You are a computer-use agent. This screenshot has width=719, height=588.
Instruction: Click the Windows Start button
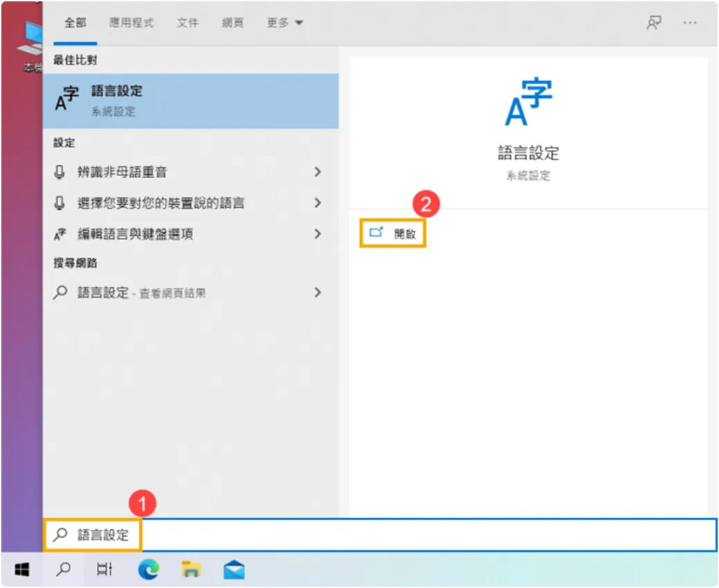pos(20,568)
